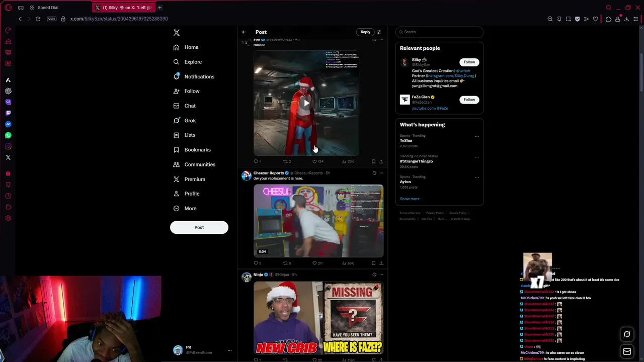Open the floating Grok button
This screenshot has width=644, height=362.
click(627, 334)
